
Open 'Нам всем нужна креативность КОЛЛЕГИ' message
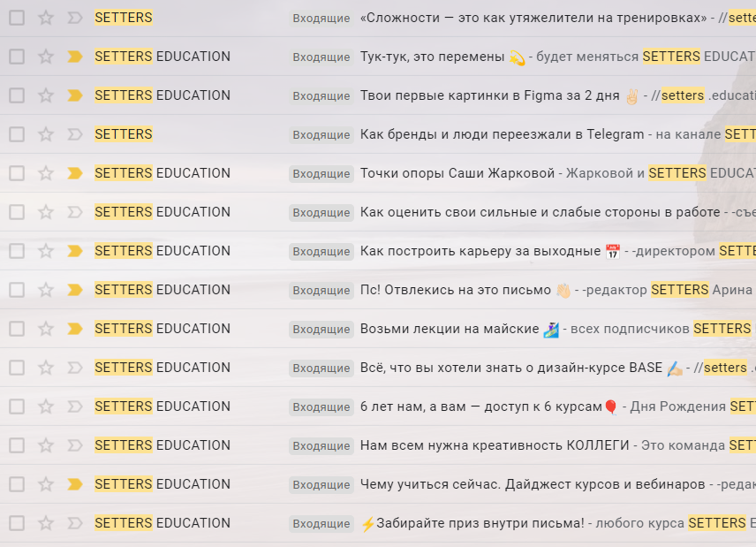coord(495,445)
